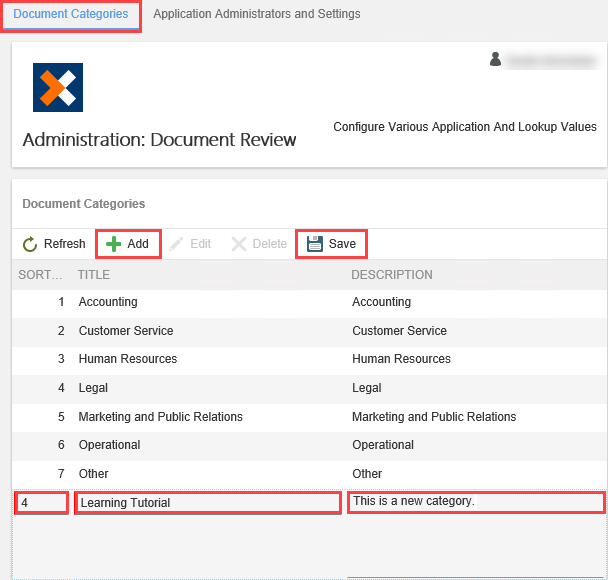The image size is (608, 580).
Task: Click the Learning Tutorial title input
Action: point(207,503)
